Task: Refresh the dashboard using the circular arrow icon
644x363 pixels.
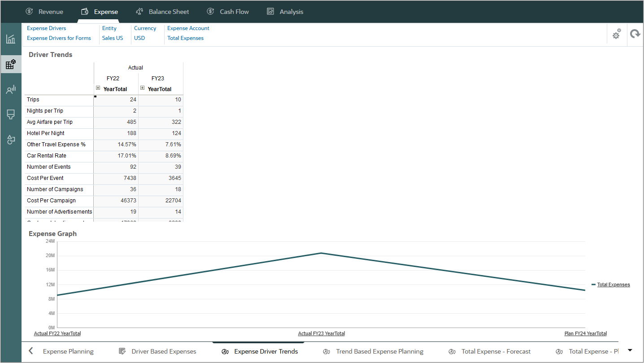Action: tap(635, 34)
